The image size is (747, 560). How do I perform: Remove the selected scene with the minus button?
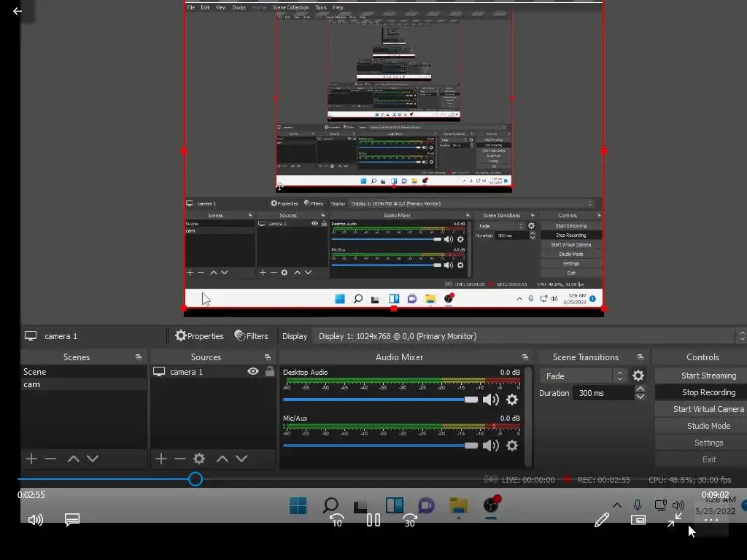tap(50, 459)
